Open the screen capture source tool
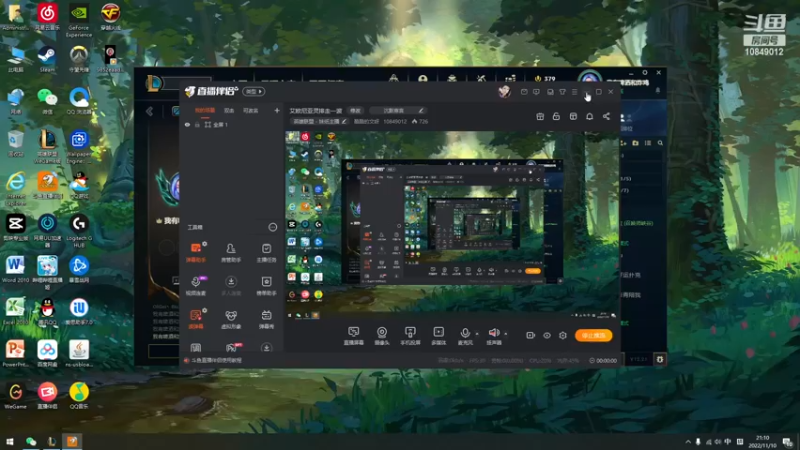 [x=353, y=336]
